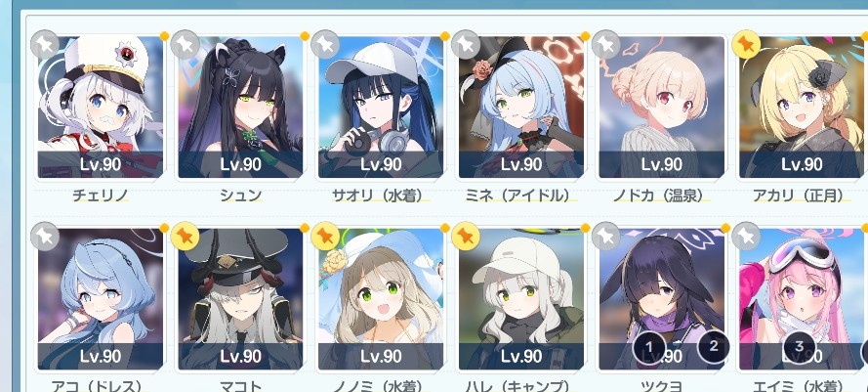The height and width of the screenshot is (392, 868).
Task: Click the ノドカ（温泉） name label
Action: [x=658, y=196]
